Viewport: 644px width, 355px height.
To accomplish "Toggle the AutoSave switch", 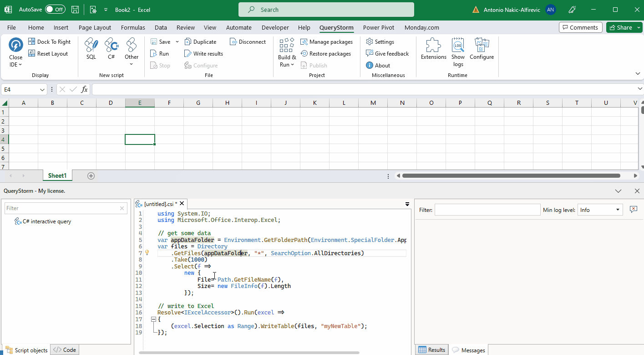I will click(55, 10).
